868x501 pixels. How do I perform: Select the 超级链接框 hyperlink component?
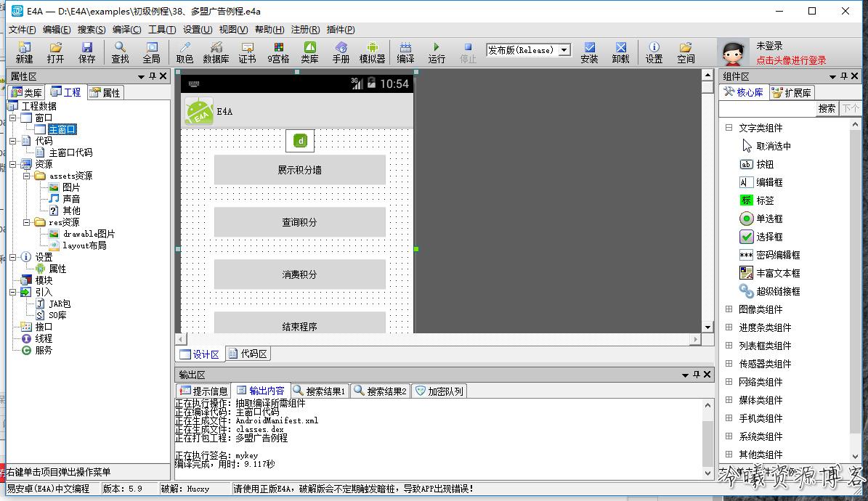coord(770,291)
